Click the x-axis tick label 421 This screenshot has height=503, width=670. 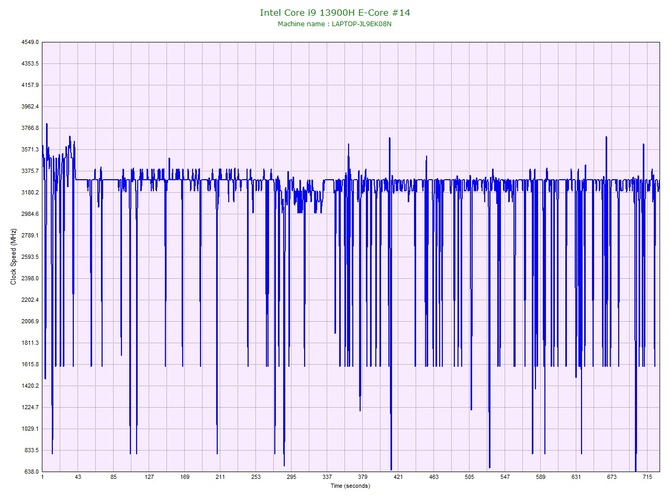pyautogui.click(x=398, y=477)
